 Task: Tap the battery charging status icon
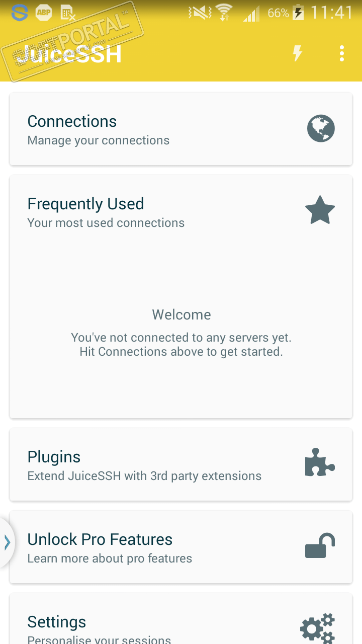click(298, 13)
